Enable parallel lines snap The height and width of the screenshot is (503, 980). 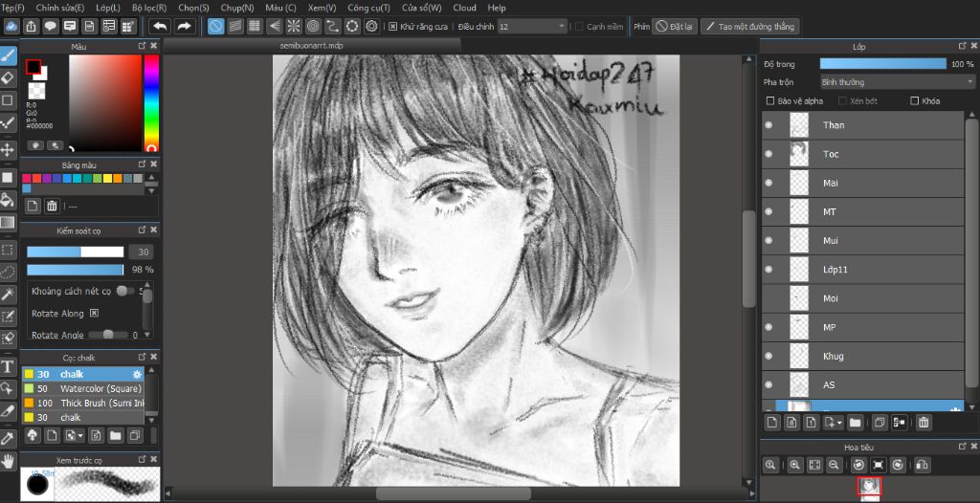point(235,26)
